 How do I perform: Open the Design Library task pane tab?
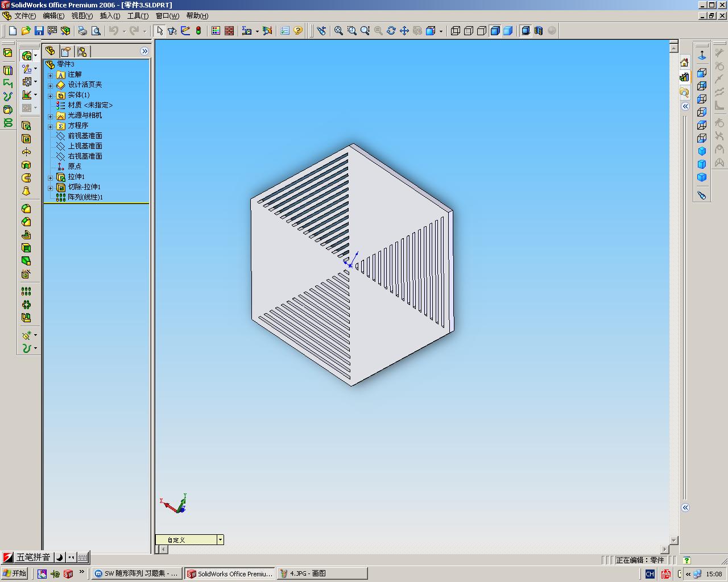click(x=684, y=77)
